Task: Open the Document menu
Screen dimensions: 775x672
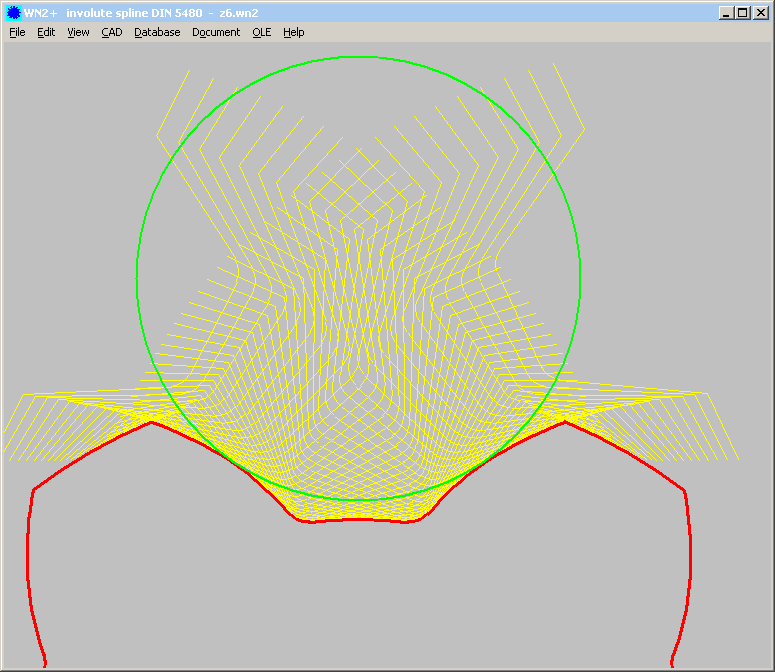Action: point(216,32)
